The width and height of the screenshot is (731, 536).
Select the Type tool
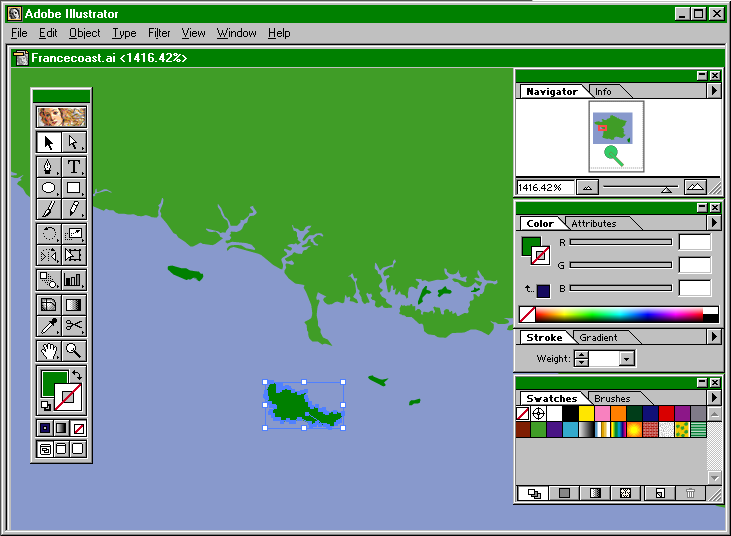click(x=74, y=167)
